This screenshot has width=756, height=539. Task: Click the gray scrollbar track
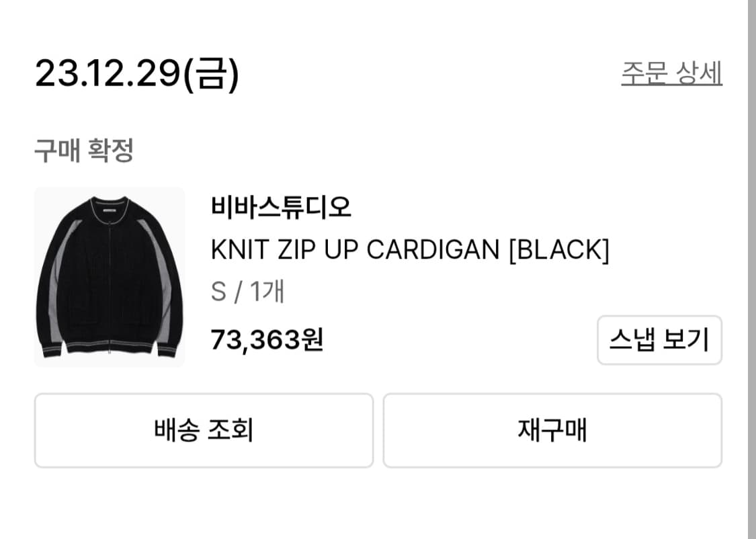(x=752, y=269)
